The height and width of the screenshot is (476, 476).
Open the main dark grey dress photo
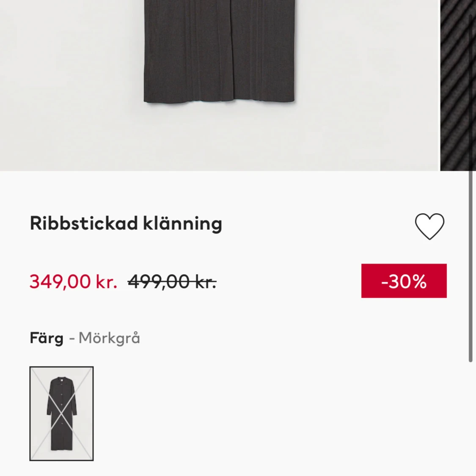click(220, 85)
